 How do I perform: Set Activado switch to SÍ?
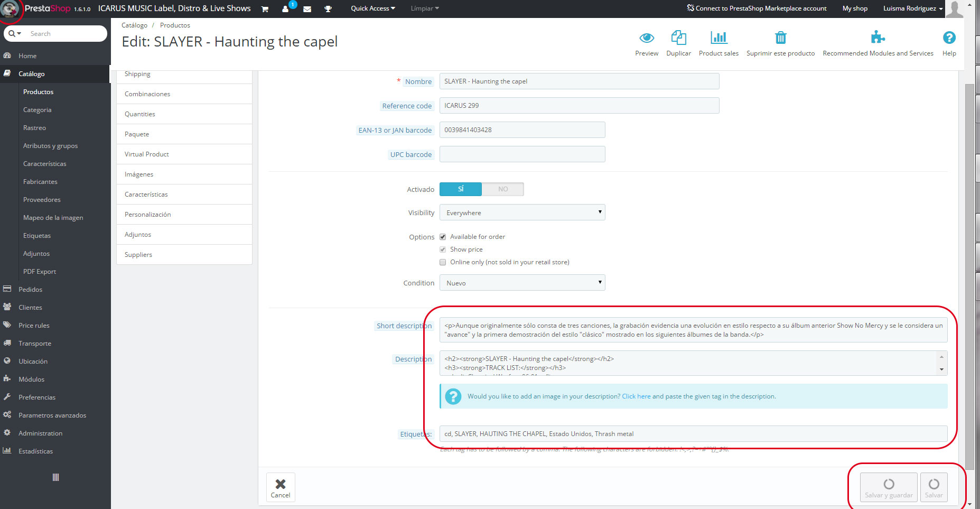click(x=461, y=189)
